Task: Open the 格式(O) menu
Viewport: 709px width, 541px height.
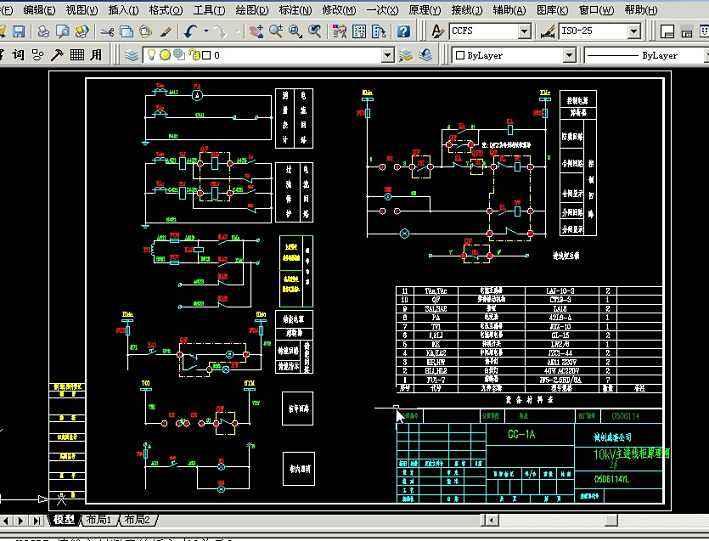Action: point(165,10)
